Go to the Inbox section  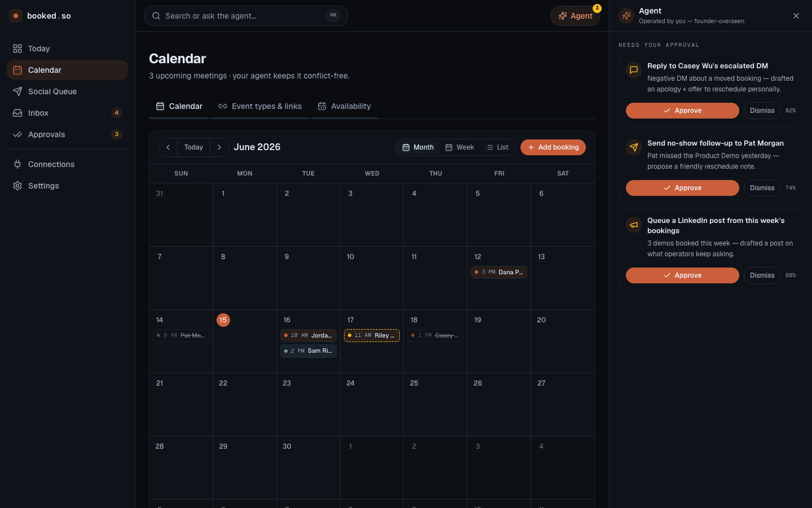(67, 113)
